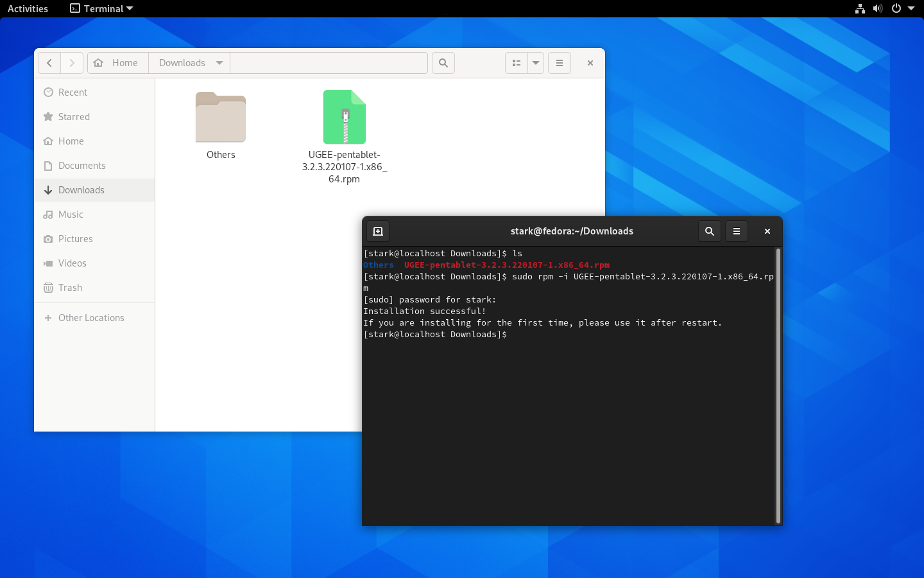Close the Files window
Image resolution: width=924 pixels, height=578 pixels.
pos(590,63)
